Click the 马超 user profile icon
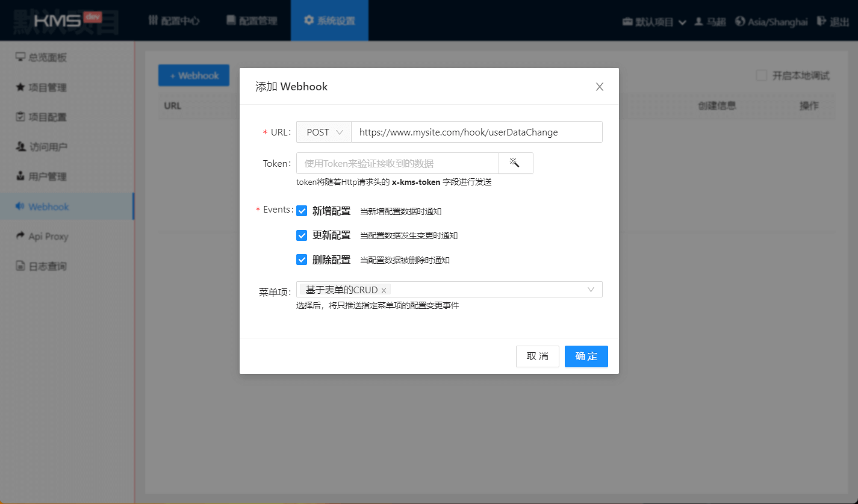This screenshot has width=858, height=504. coord(698,21)
